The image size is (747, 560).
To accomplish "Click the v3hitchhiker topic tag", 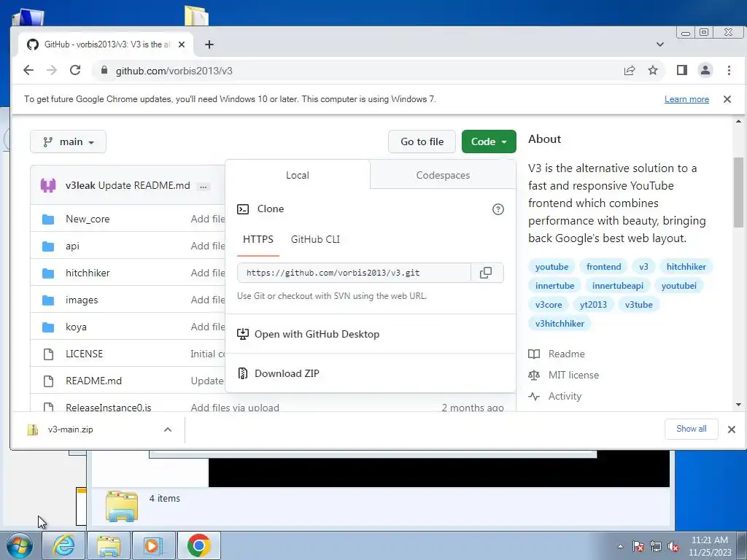I will point(560,324).
